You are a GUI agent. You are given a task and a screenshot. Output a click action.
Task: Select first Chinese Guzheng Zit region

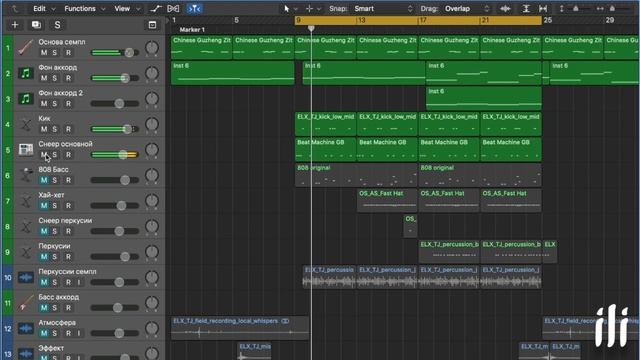(x=202, y=48)
